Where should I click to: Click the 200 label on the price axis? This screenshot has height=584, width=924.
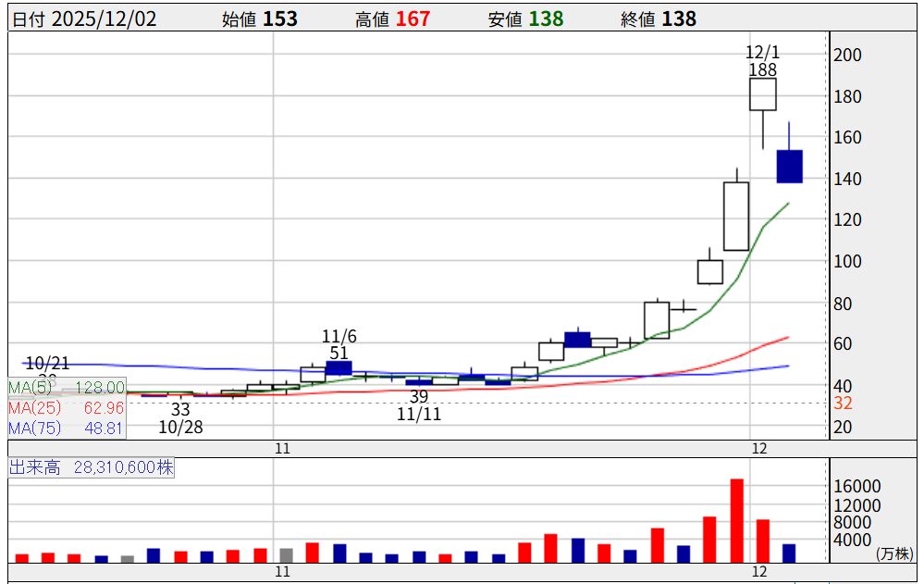(x=847, y=56)
